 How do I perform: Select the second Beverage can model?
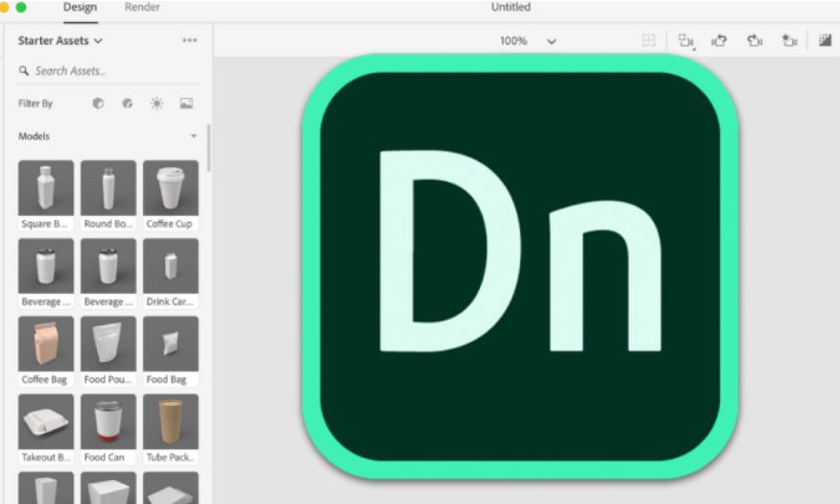coord(108,274)
